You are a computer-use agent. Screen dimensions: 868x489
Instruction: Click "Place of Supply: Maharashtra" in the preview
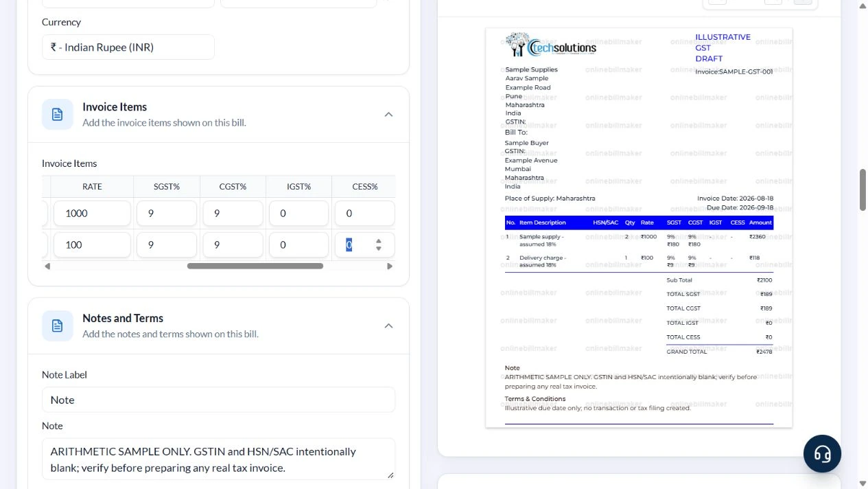(550, 198)
